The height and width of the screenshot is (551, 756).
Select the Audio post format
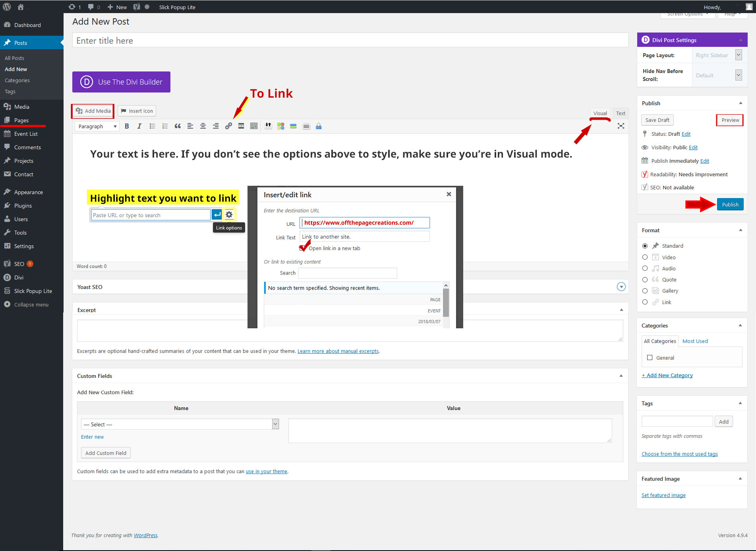(x=645, y=268)
